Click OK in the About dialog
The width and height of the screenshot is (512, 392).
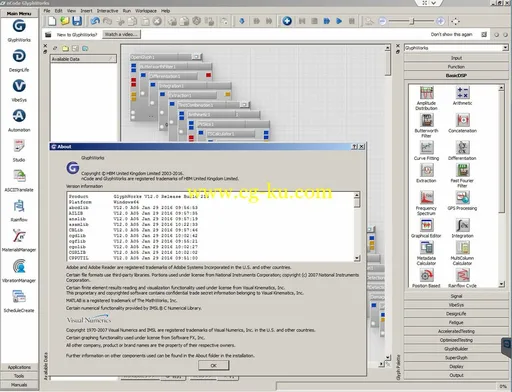pyautogui.click(x=214, y=366)
